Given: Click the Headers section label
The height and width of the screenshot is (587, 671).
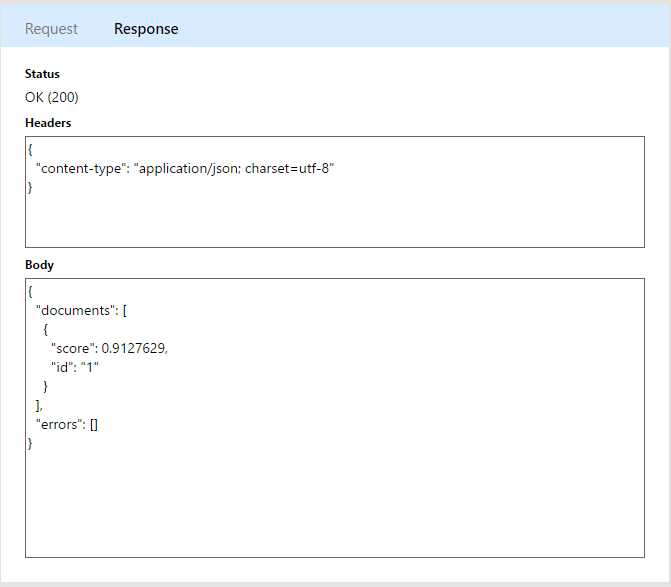Looking at the screenshot, I should [x=48, y=123].
